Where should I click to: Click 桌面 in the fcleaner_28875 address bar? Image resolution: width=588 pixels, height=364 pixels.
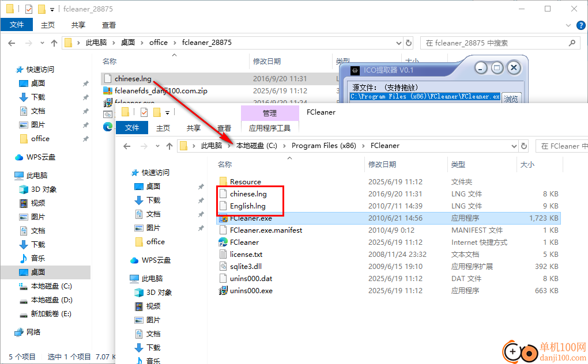pos(128,43)
